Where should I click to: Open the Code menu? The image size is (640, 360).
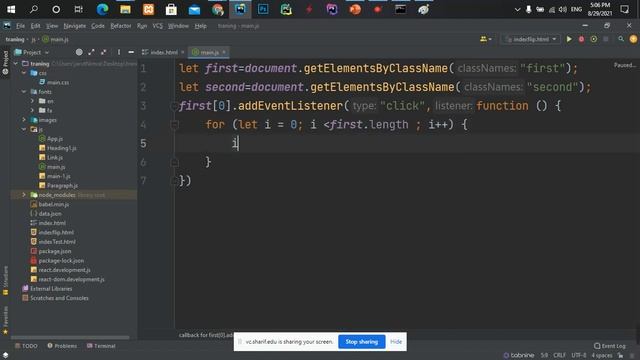(98, 26)
